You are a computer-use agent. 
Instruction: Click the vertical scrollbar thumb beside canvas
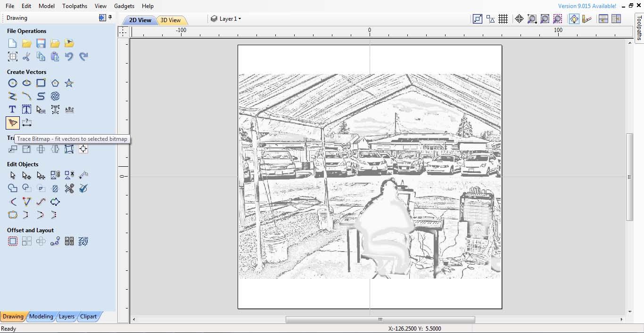[629, 177]
